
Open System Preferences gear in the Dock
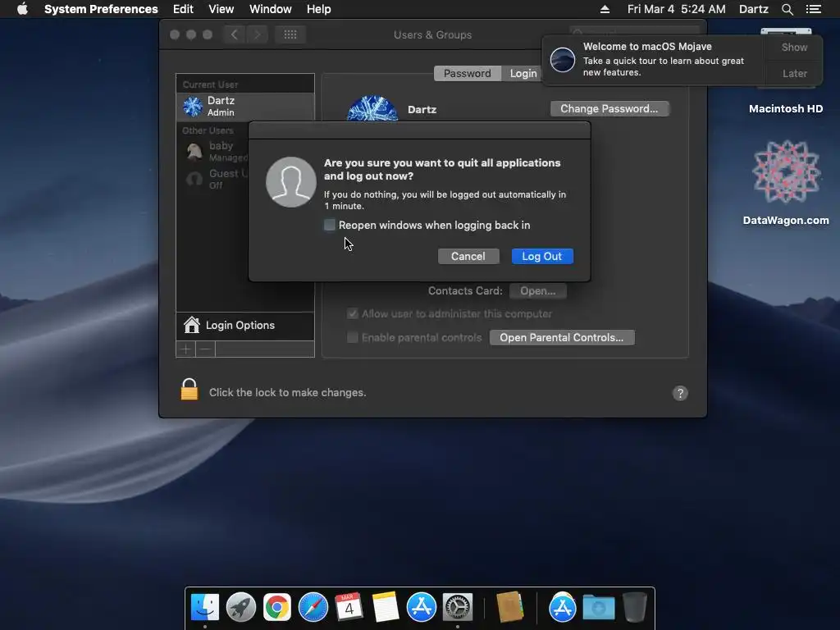(457, 607)
